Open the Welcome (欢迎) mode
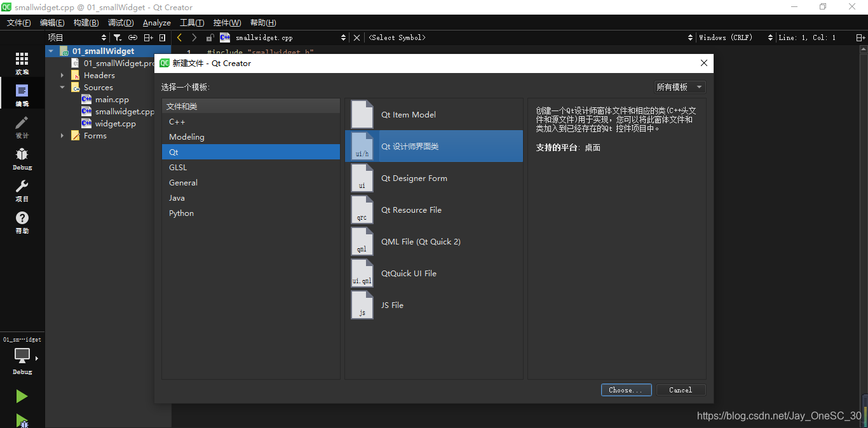The width and height of the screenshot is (868, 428). tap(22, 64)
